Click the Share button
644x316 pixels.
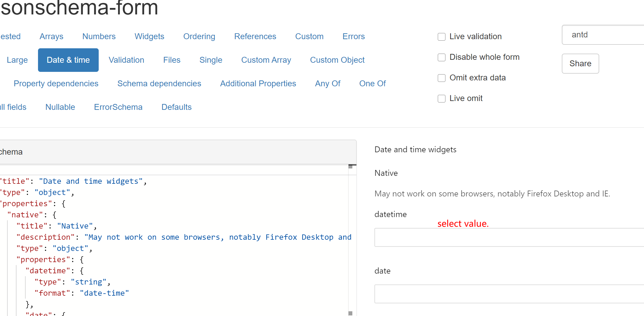(x=580, y=63)
